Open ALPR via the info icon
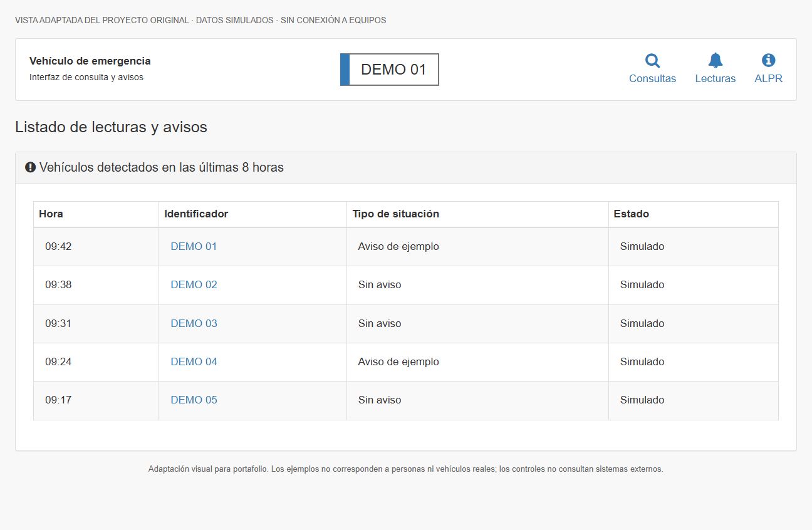The image size is (812, 530). pyautogui.click(x=768, y=61)
